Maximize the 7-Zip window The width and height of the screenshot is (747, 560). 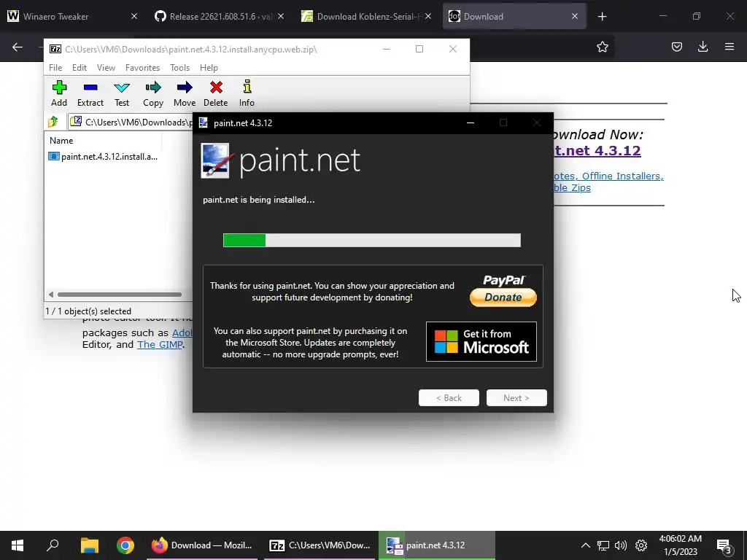[419, 49]
